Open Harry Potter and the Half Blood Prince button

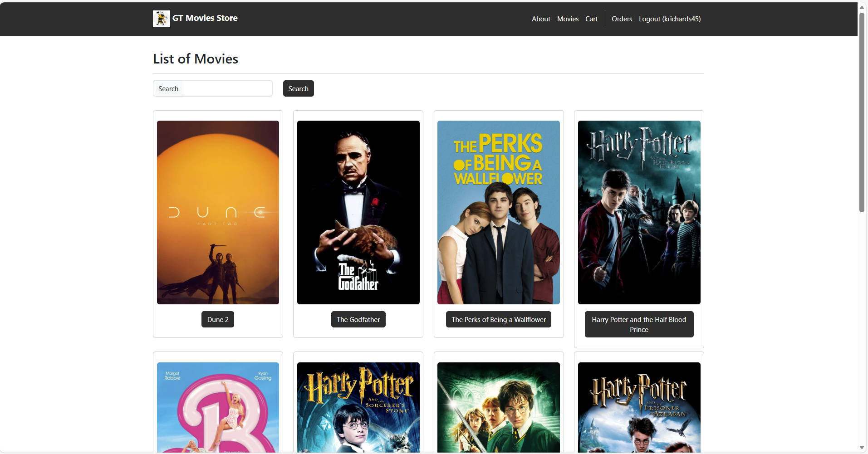coord(639,324)
